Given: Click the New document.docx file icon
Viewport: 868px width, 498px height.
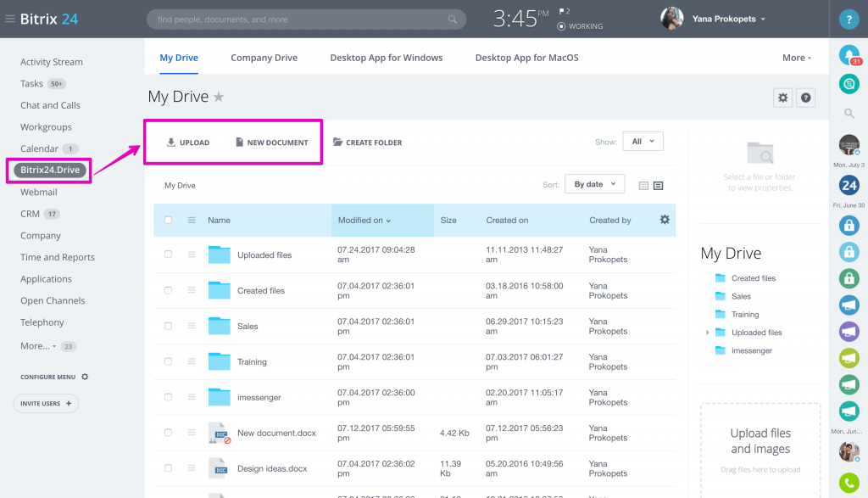Looking at the screenshot, I should [x=220, y=433].
